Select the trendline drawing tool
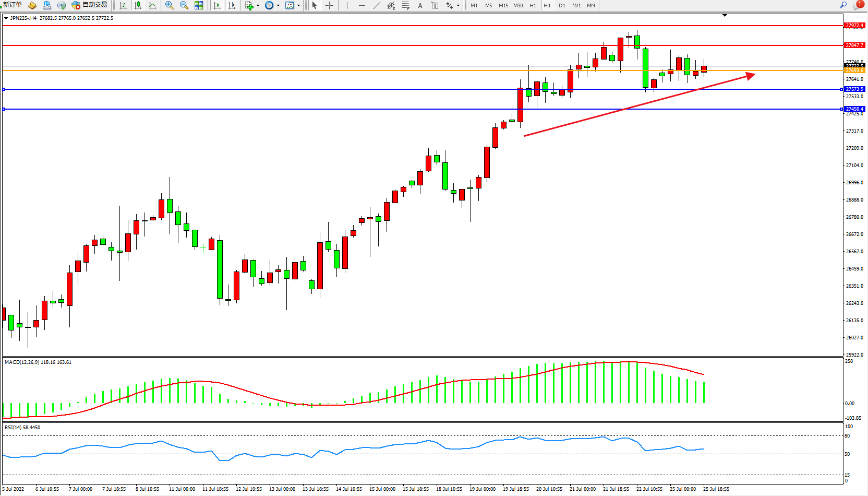Viewport: 868px width, 496px height. pyautogui.click(x=377, y=5)
